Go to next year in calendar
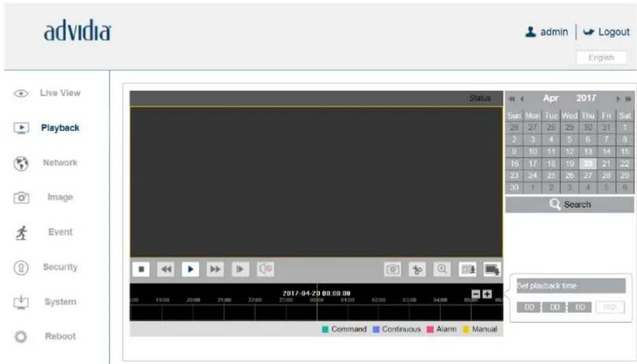This screenshot has width=637, height=364. (x=628, y=99)
